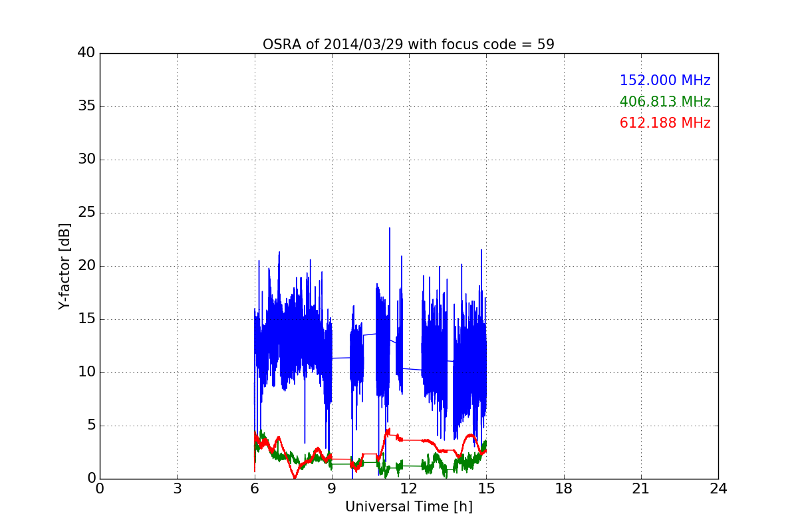Click the x-axis tick label 12
Viewport: 798px width, 532px height.
[x=409, y=489]
